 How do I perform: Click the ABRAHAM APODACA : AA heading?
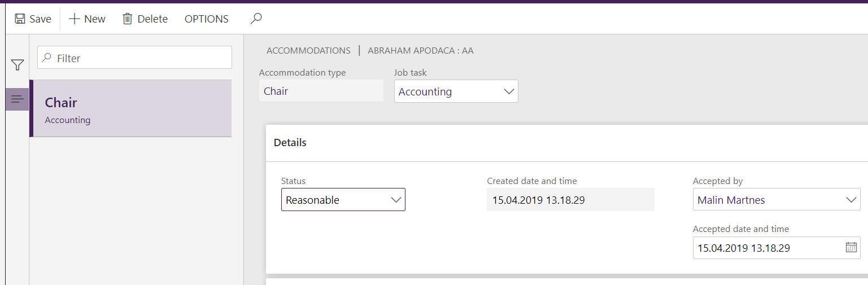pyautogui.click(x=421, y=51)
